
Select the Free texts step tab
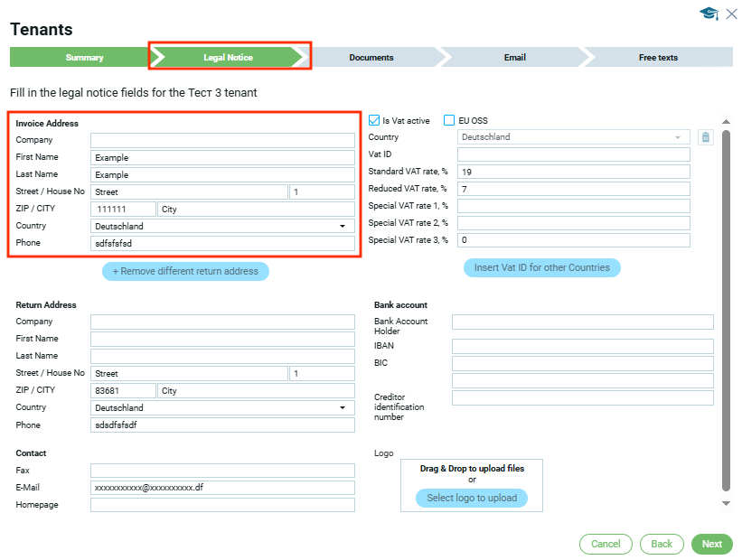coord(658,58)
